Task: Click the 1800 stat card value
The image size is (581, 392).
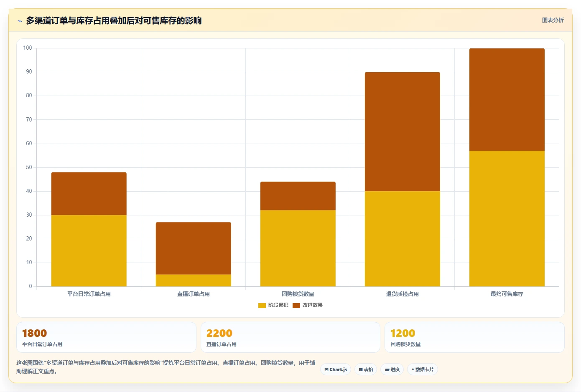Action: click(x=34, y=333)
